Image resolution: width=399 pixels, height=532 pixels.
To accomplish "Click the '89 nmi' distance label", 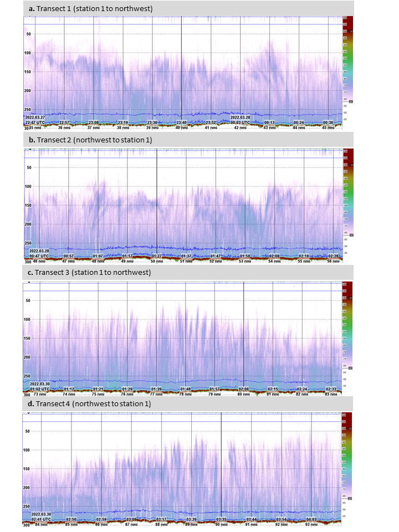I will pos(191,525).
